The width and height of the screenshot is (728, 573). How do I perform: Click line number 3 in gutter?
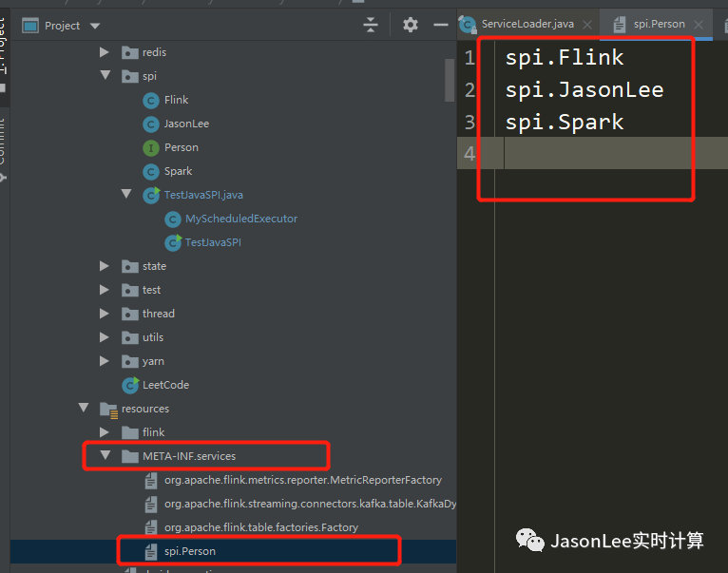click(469, 123)
